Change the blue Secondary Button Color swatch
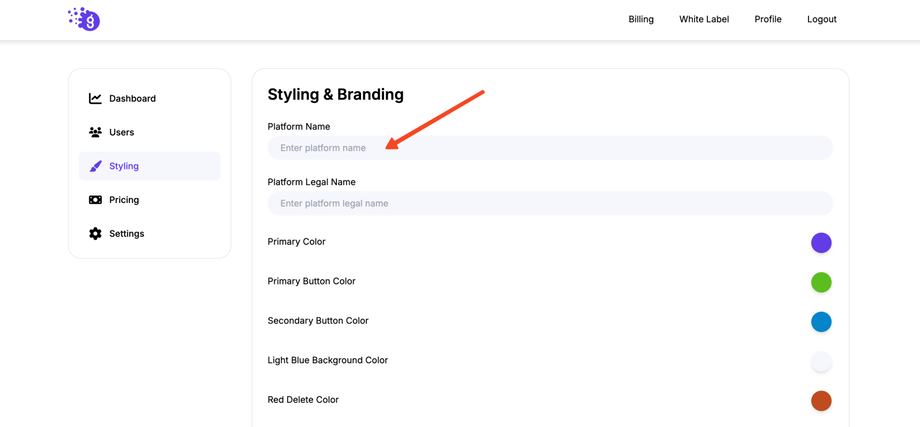 [x=821, y=322]
